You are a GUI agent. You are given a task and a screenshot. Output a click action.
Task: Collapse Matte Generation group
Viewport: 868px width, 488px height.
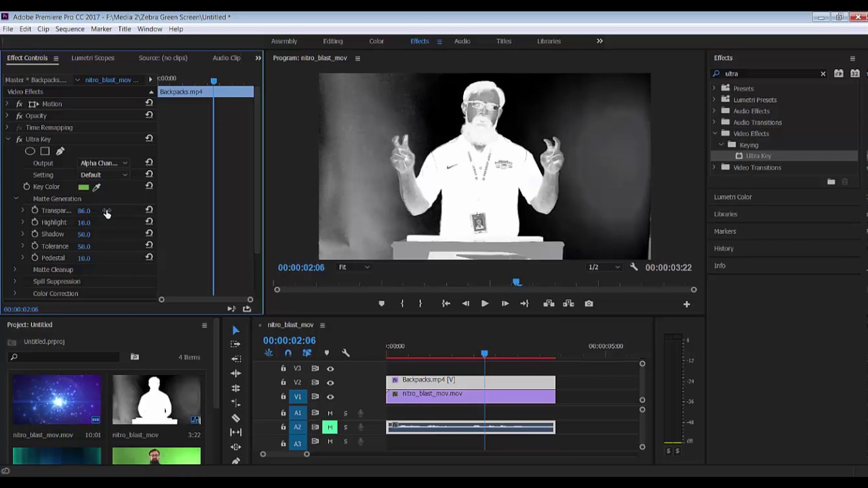click(16, 199)
